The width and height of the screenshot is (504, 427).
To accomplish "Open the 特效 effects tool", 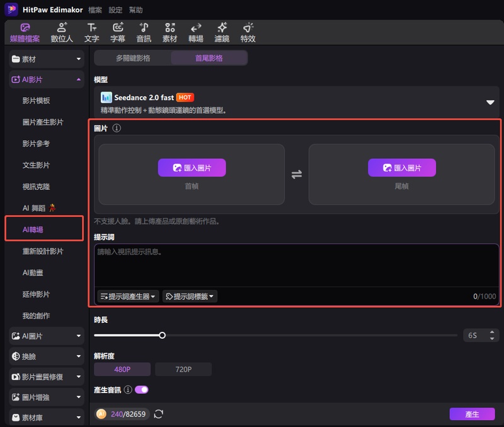I will click(x=248, y=33).
